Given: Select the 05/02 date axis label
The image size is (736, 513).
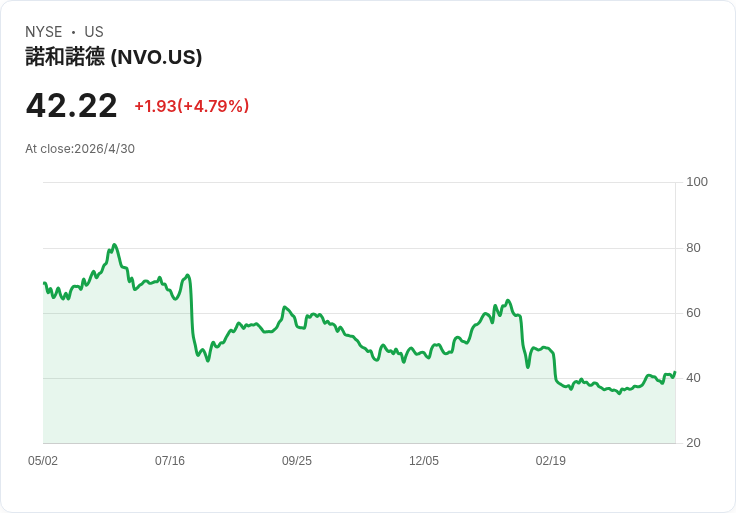Looking at the screenshot, I should coord(43,460).
